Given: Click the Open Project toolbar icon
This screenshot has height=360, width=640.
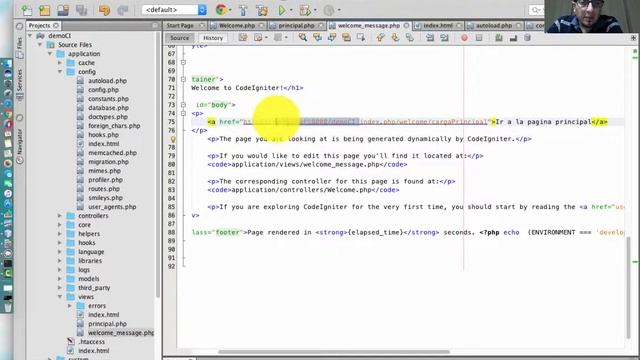Looking at the screenshot, I should 63,10.
